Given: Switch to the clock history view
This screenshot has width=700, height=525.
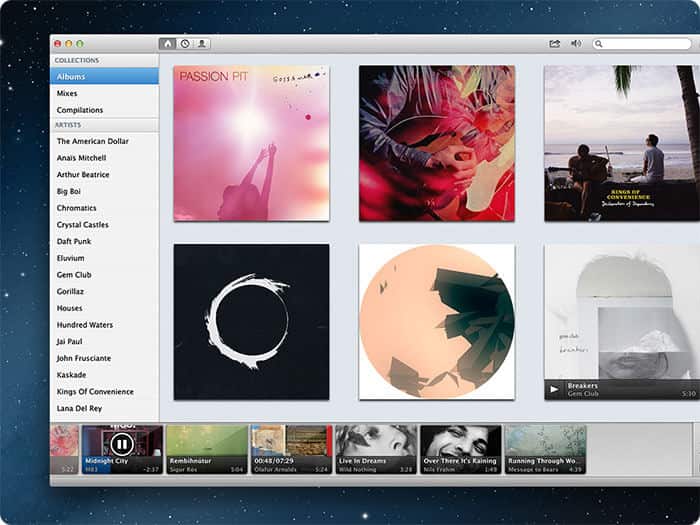Looking at the screenshot, I should 185,44.
